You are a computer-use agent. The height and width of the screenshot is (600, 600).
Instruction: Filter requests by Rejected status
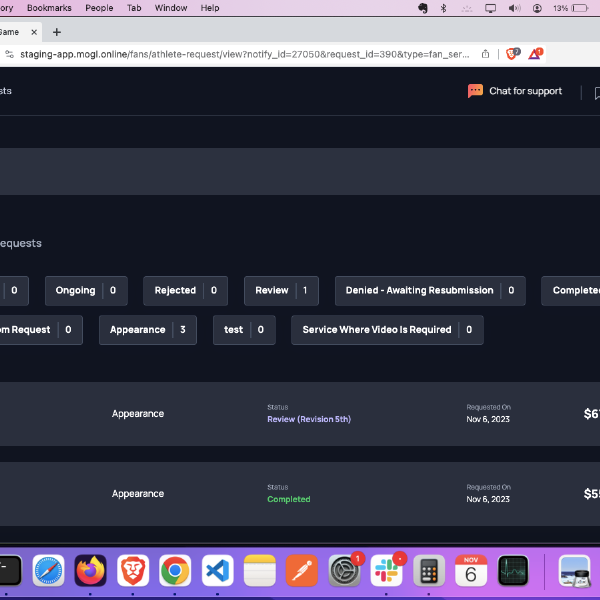185,291
